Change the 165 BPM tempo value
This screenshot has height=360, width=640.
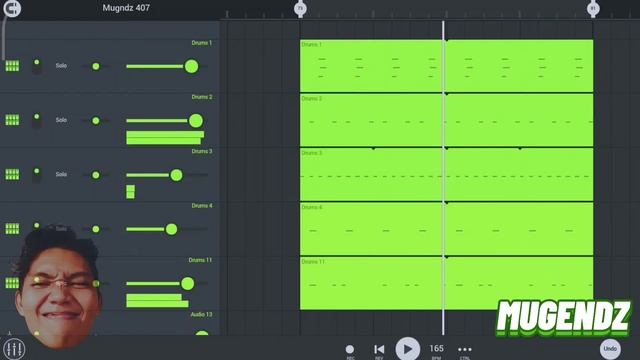point(436,348)
